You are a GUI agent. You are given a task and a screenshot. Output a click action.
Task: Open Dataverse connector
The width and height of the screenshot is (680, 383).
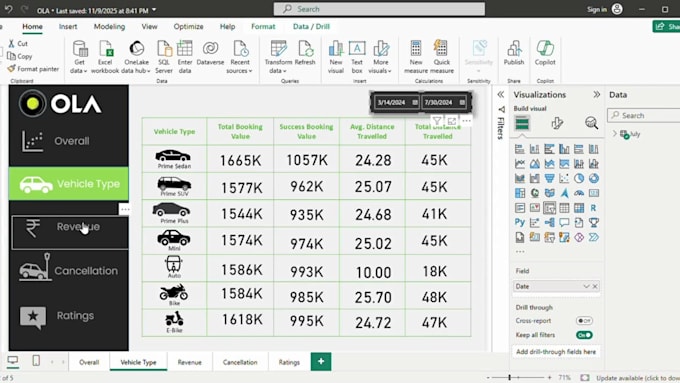210,53
